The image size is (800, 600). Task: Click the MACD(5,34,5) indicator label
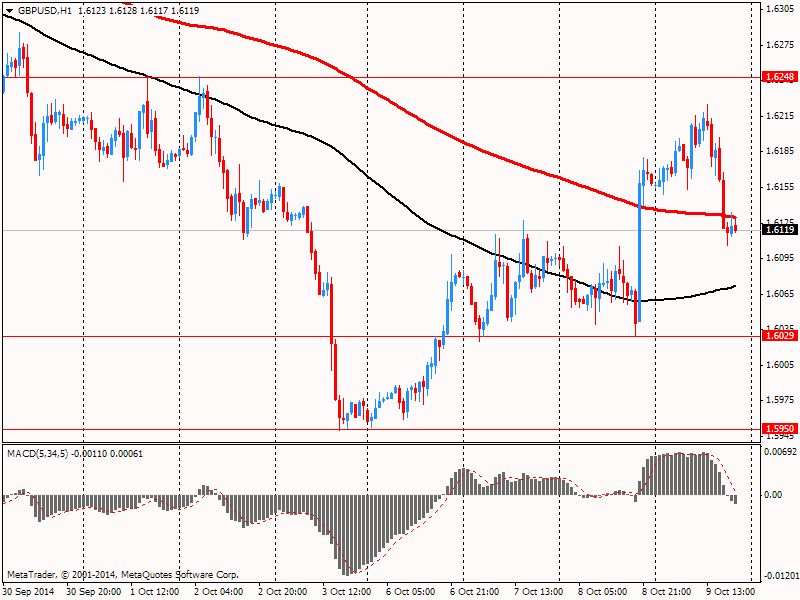click(37, 454)
